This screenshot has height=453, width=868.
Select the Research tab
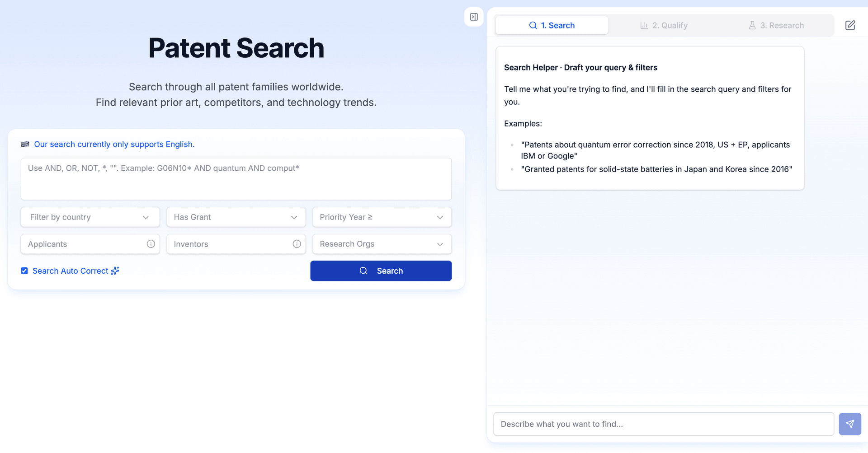click(776, 25)
